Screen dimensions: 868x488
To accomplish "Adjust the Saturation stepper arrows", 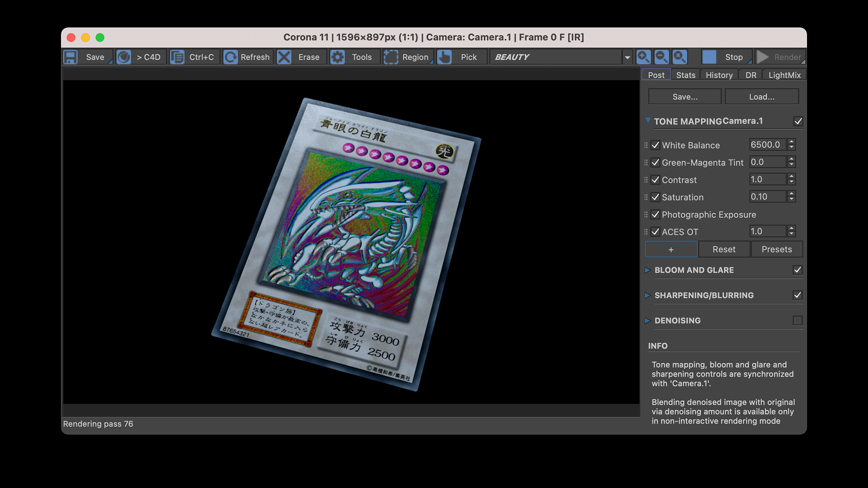I will 791,197.
